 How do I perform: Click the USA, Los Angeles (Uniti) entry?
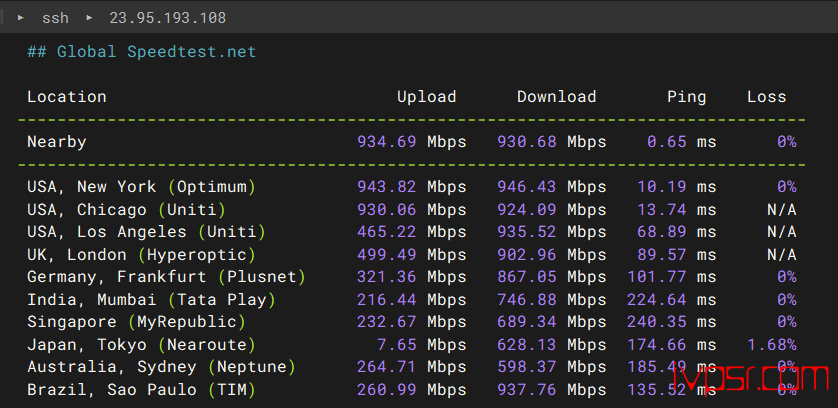coord(146,232)
